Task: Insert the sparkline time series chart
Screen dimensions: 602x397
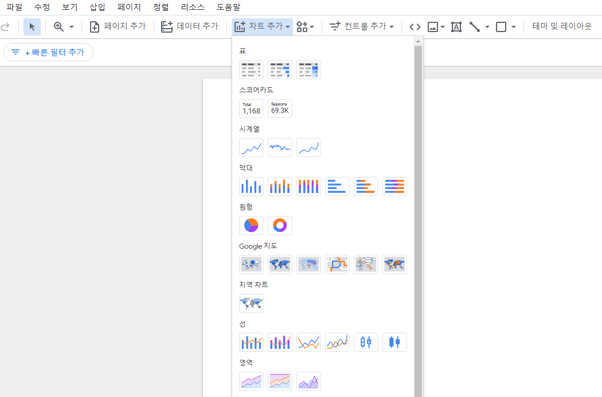Action: tap(280, 148)
